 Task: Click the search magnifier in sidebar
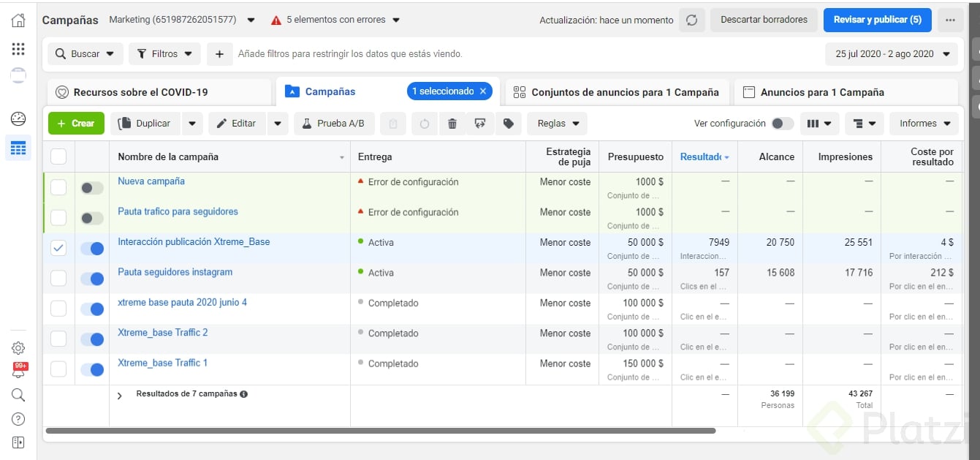18,395
